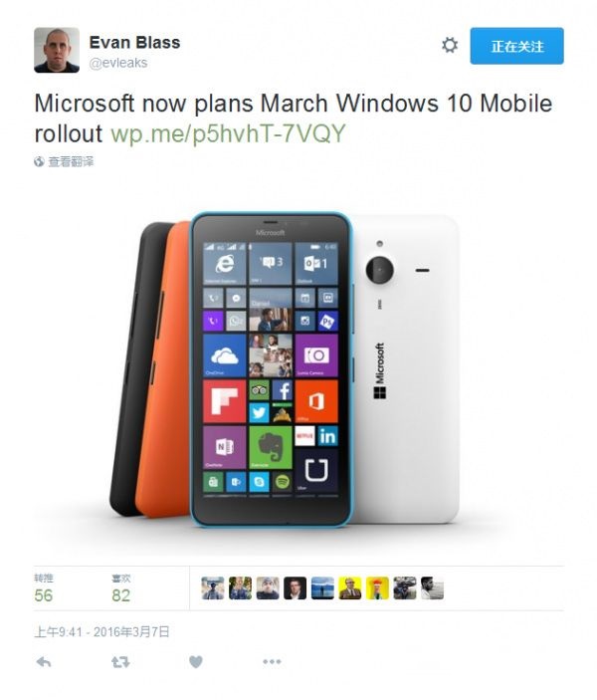The height and width of the screenshot is (700, 597).
Task: Click the Evan Blass display name
Action: (x=134, y=43)
